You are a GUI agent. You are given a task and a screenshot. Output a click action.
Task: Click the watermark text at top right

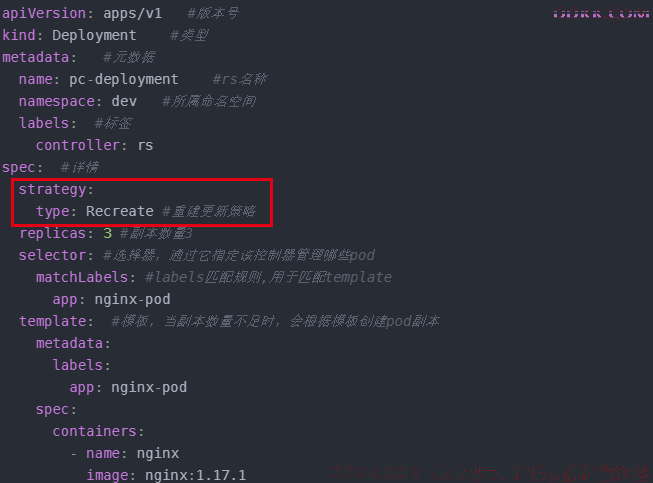tap(601, 14)
